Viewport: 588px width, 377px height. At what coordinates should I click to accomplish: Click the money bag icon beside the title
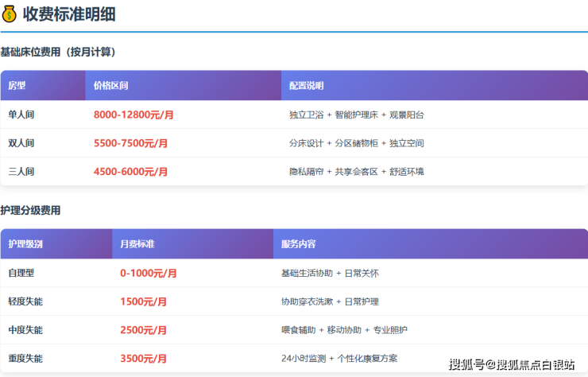pos(10,14)
